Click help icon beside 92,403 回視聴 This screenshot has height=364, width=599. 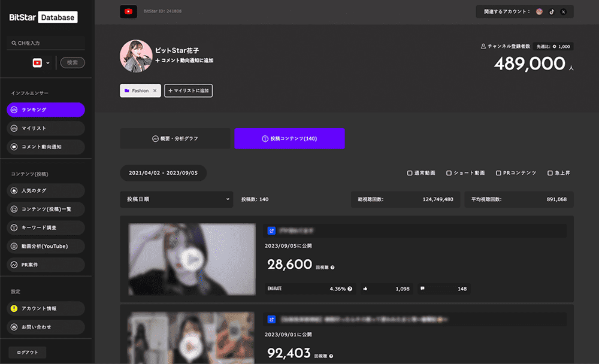(x=331, y=356)
